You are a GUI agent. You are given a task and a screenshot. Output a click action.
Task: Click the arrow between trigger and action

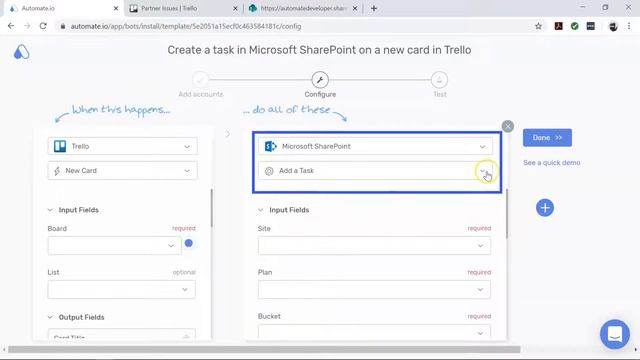point(228,133)
